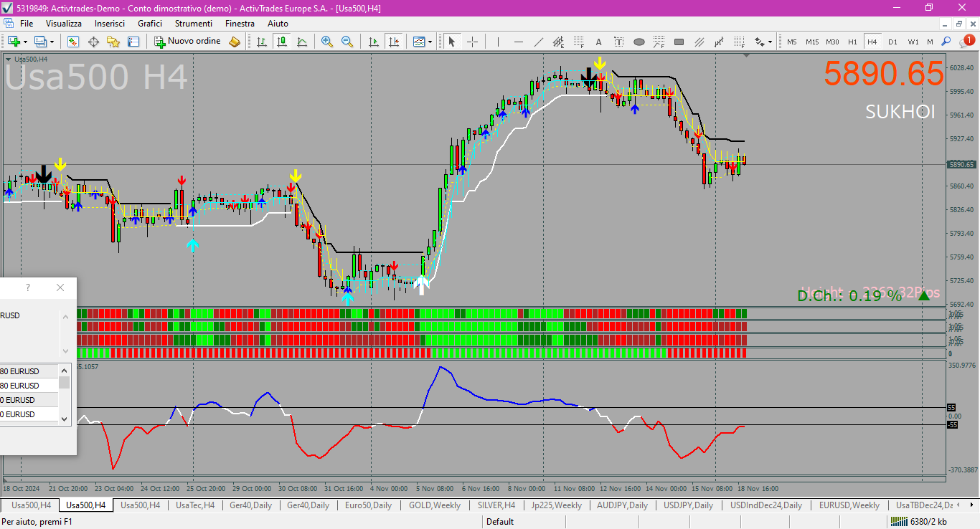The height and width of the screenshot is (529, 980).
Task: Switch chart to bar chart mode
Action: (262, 42)
